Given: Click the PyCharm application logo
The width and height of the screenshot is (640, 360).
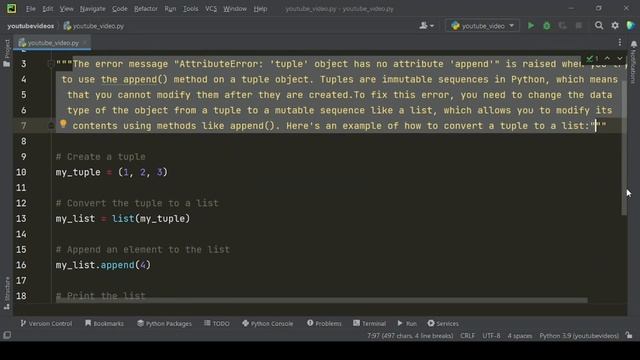Looking at the screenshot, I should 11,8.
